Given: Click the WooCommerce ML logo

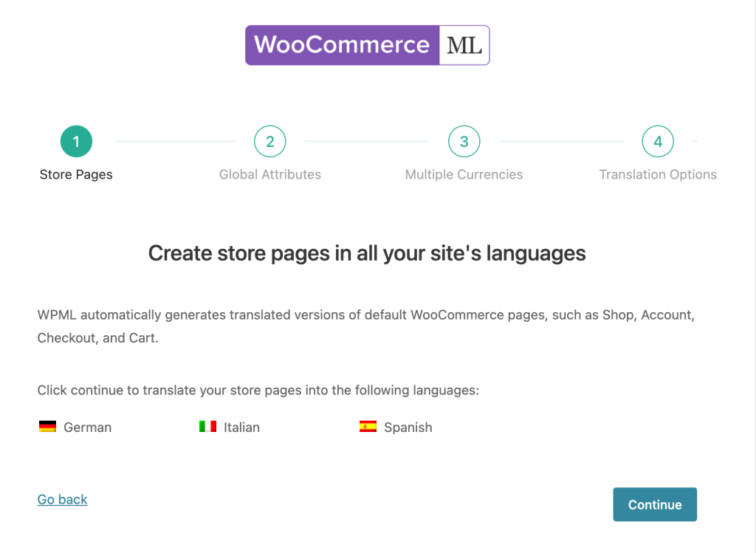Looking at the screenshot, I should [x=367, y=44].
